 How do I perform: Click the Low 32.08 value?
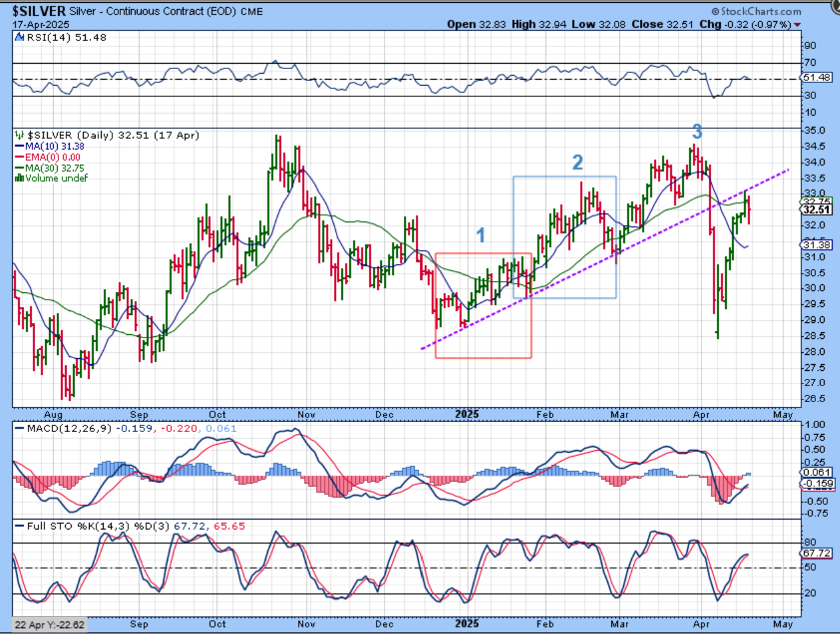pyautogui.click(x=599, y=25)
